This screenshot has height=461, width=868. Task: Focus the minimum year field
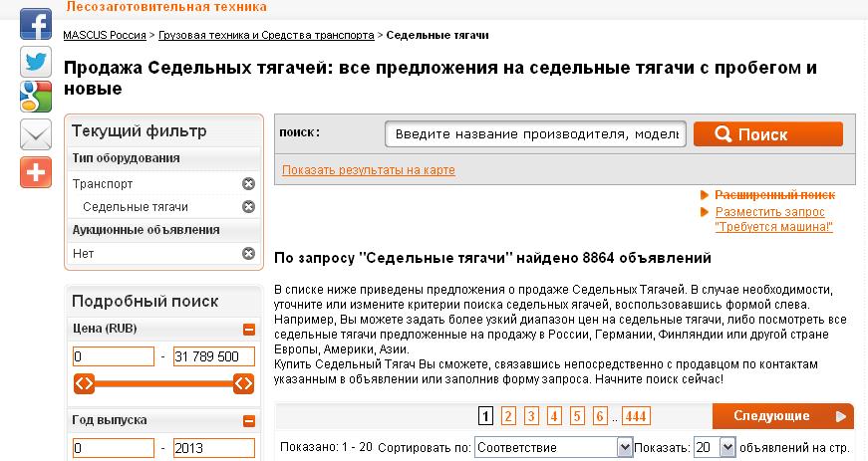tap(114, 448)
